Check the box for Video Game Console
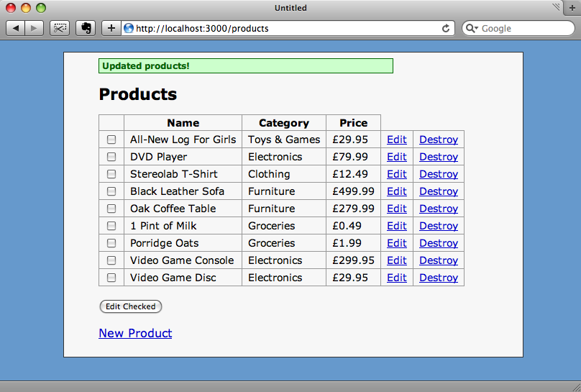Viewport: 581px width, 392px height. coord(111,260)
